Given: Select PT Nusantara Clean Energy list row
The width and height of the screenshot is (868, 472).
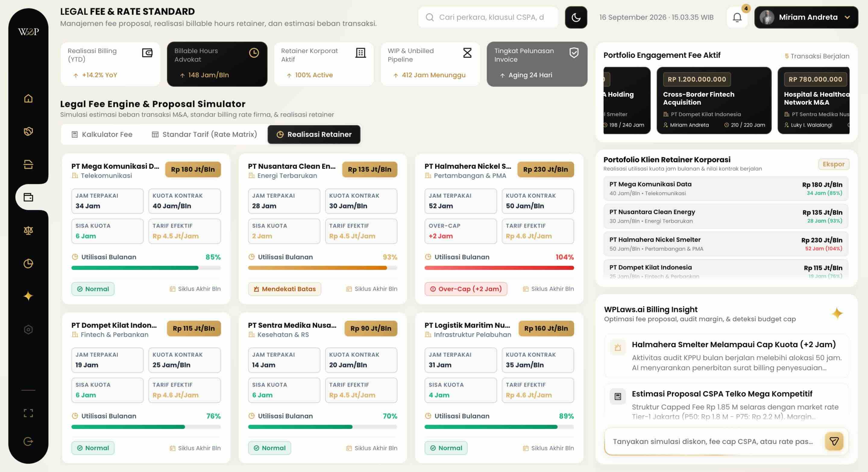Looking at the screenshot, I should (x=726, y=216).
